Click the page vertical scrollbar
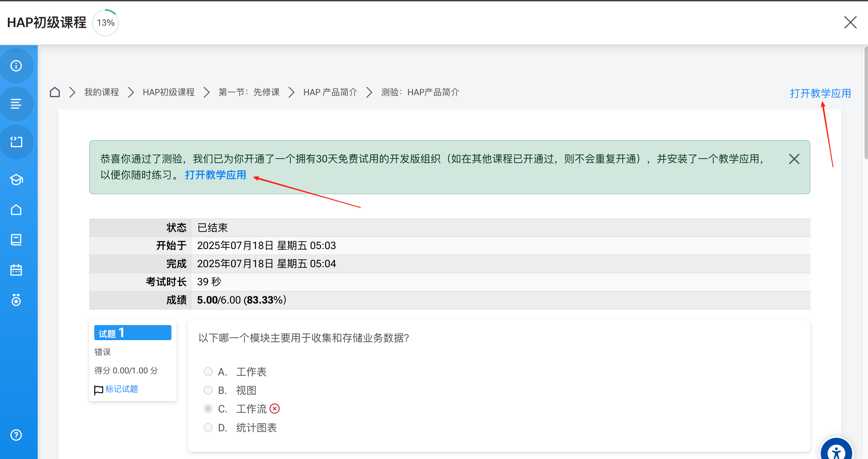Screen dimensions: 868x459 866,103
